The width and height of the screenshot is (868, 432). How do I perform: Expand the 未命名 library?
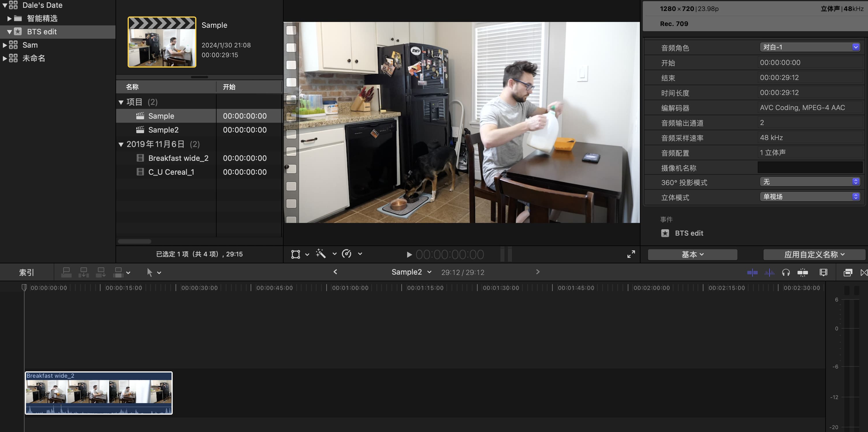pos(5,58)
